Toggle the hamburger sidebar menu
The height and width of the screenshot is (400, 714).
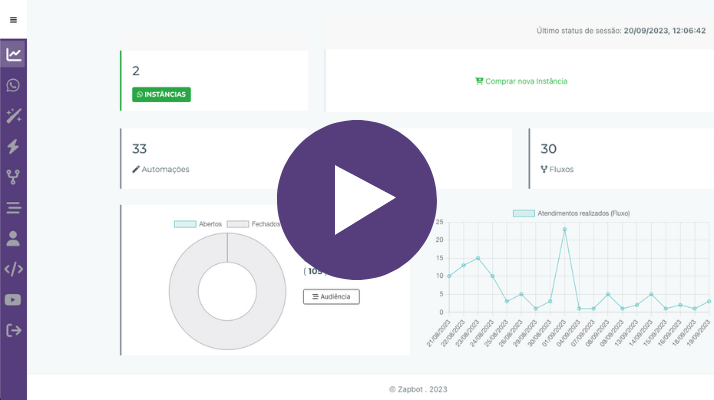13,20
